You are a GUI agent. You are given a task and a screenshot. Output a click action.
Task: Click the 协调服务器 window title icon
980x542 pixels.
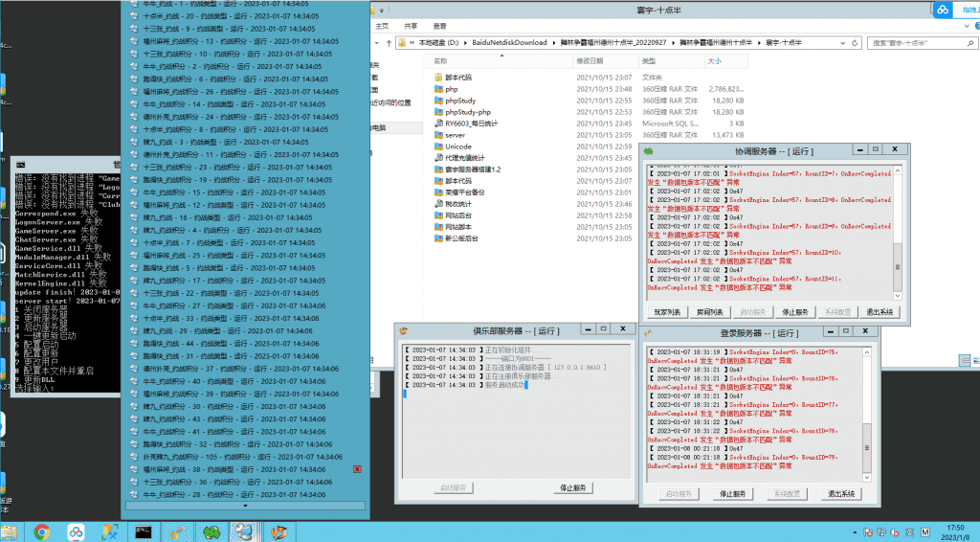tap(649, 151)
